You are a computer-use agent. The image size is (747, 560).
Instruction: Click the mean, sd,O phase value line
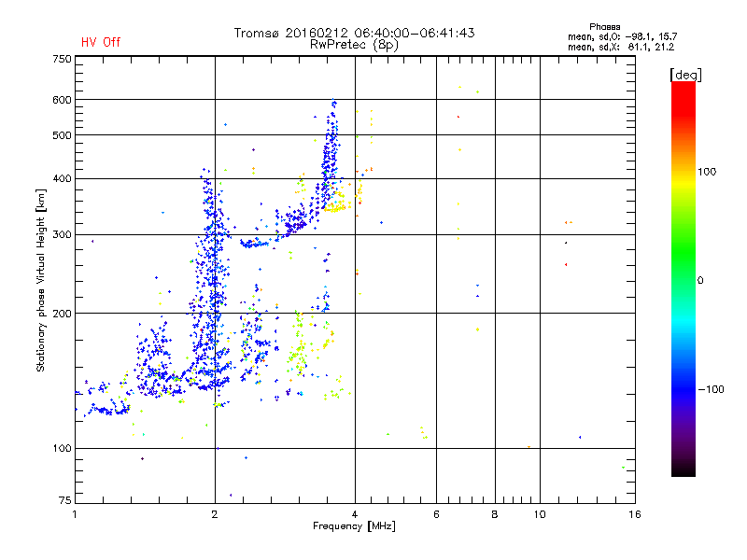coord(622,37)
